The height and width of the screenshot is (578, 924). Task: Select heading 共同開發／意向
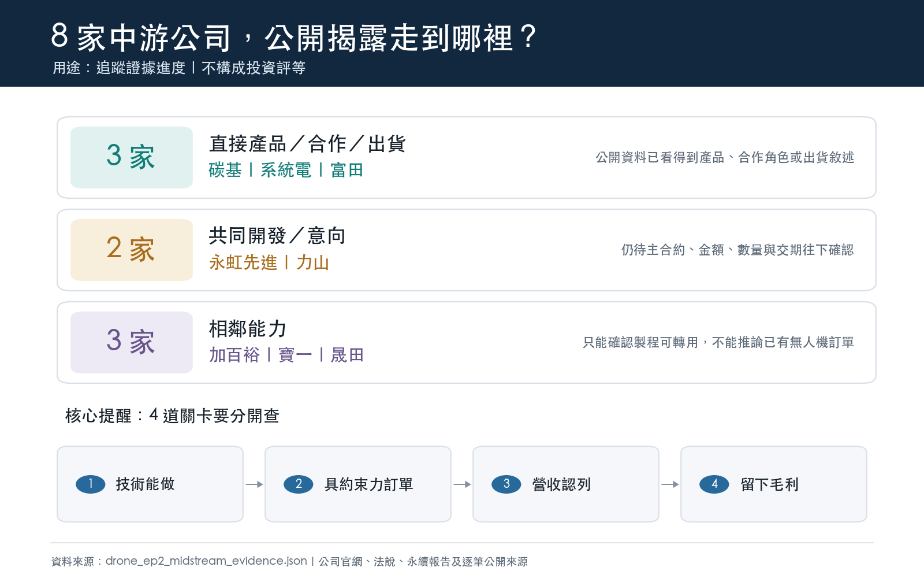click(277, 236)
